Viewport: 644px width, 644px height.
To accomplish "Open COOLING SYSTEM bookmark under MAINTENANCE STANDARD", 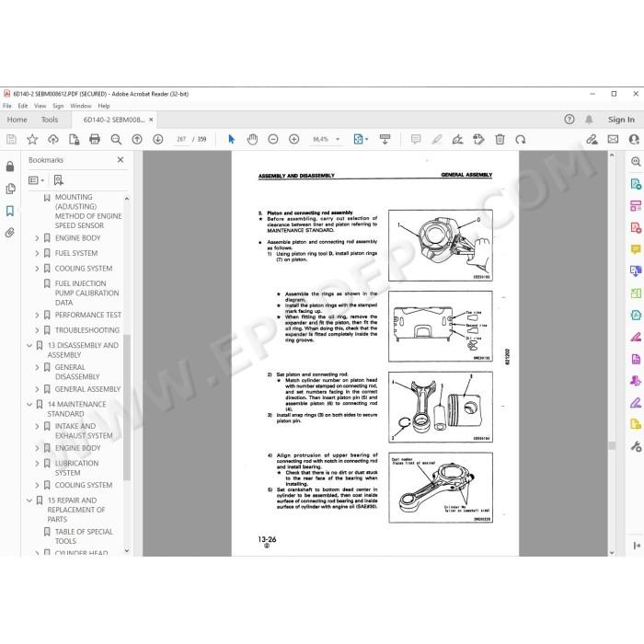I will click(84, 485).
